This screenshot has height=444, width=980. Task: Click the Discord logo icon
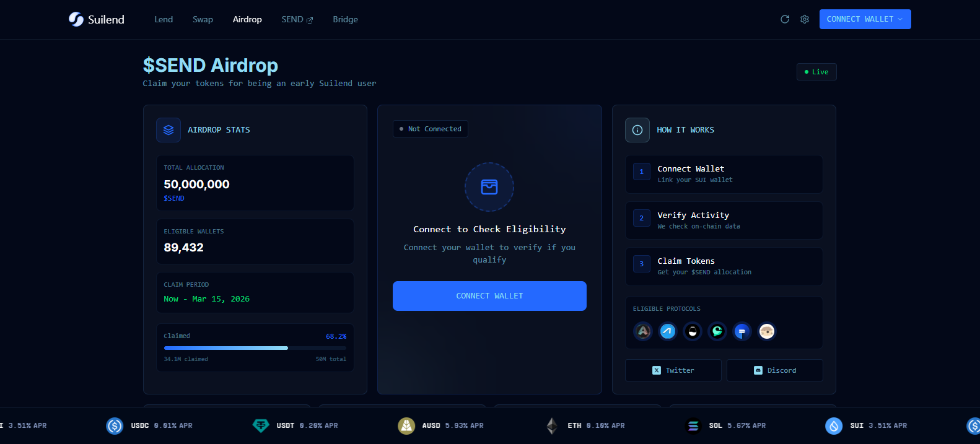pyautogui.click(x=758, y=370)
